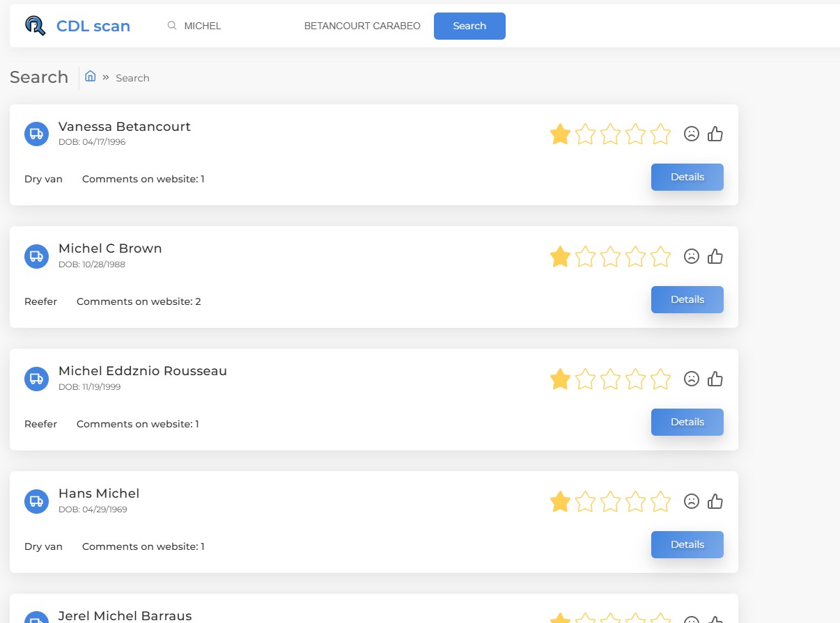Click the CDL scan logo icon
Image resolution: width=840 pixels, height=623 pixels.
pos(35,26)
